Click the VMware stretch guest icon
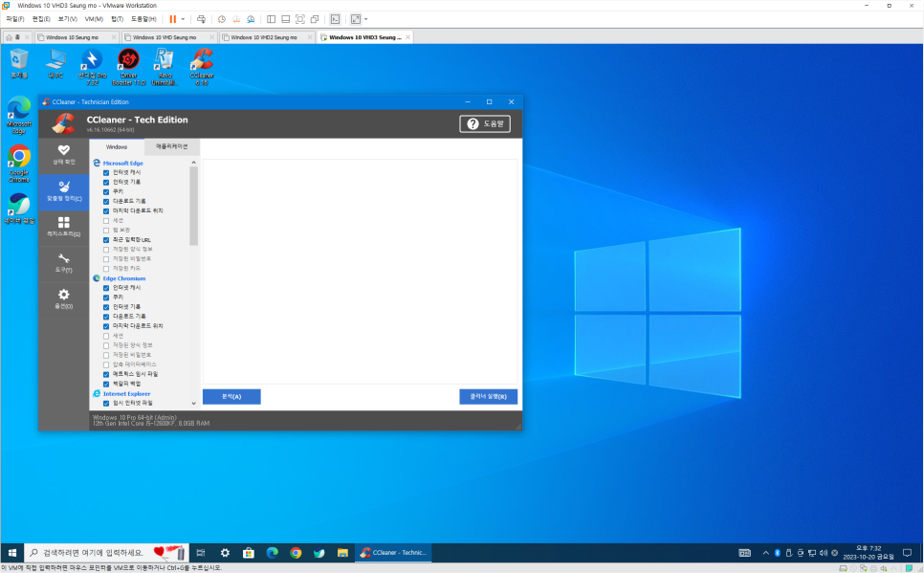 click(x=355, y=19)
